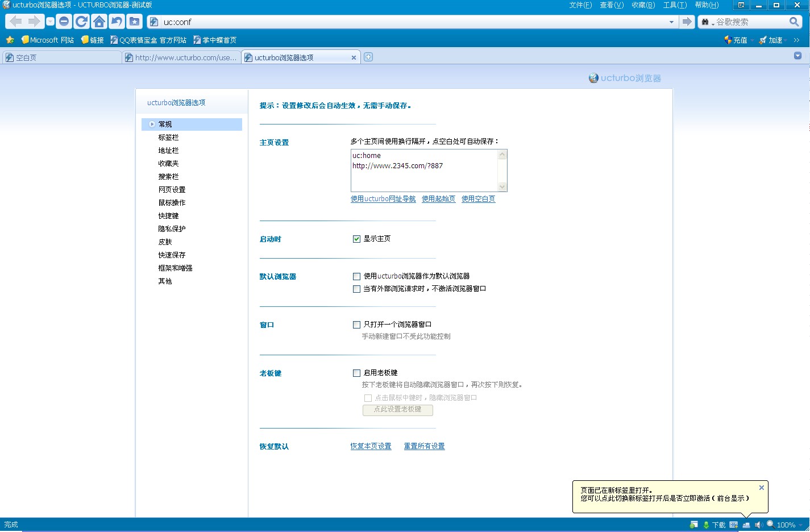Click the Go arrow next to address bar
This screenshot has height=532, width=810.
(687, 22)
